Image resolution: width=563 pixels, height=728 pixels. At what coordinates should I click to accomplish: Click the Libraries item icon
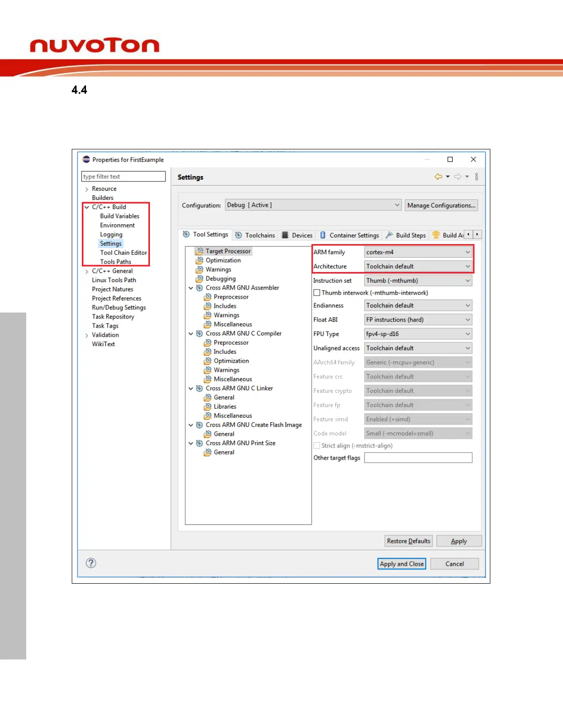tap(208, 407)
